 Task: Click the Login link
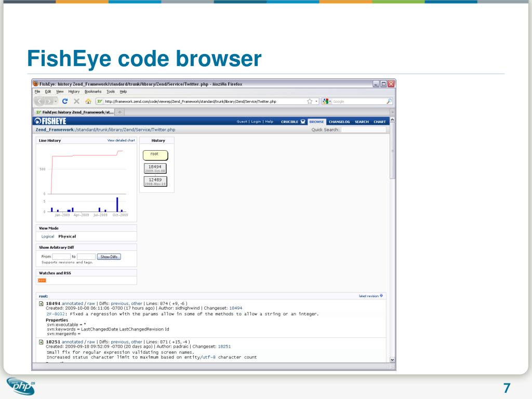click(256, 122)
